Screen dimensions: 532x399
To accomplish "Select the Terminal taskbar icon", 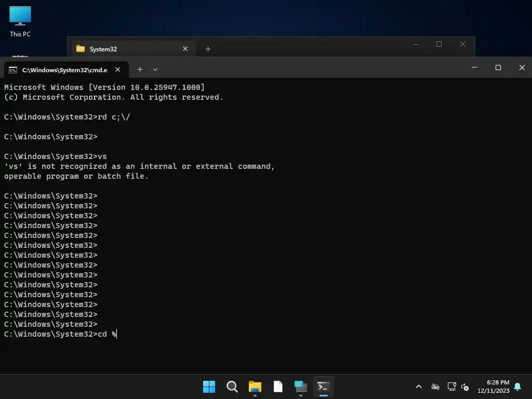I will [x=323, y=387].
